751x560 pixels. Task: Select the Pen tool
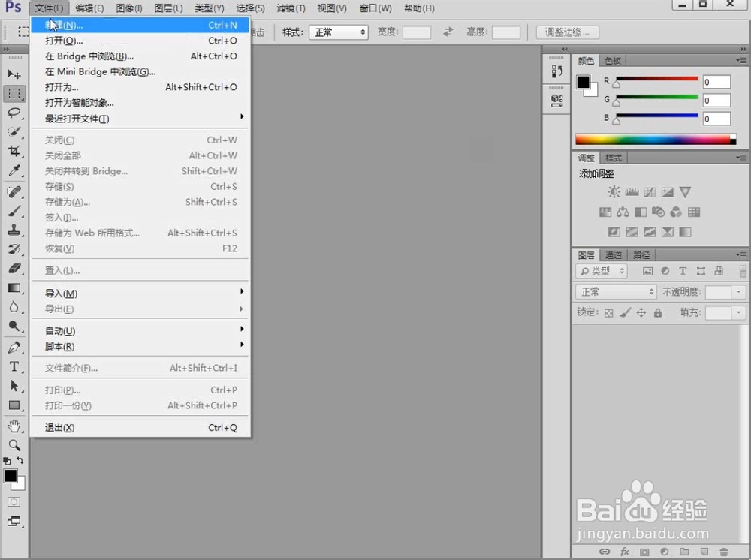[x=14, y=347]
